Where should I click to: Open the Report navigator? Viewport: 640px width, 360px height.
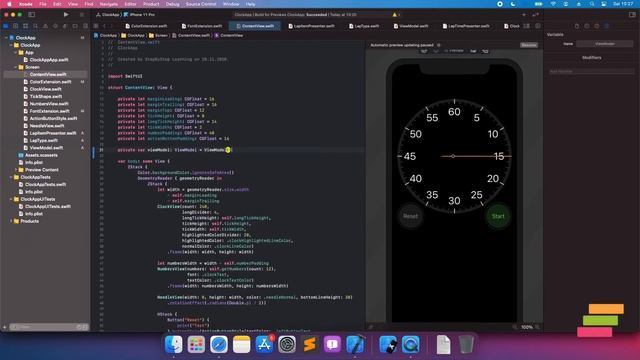(x=85, y=26)
